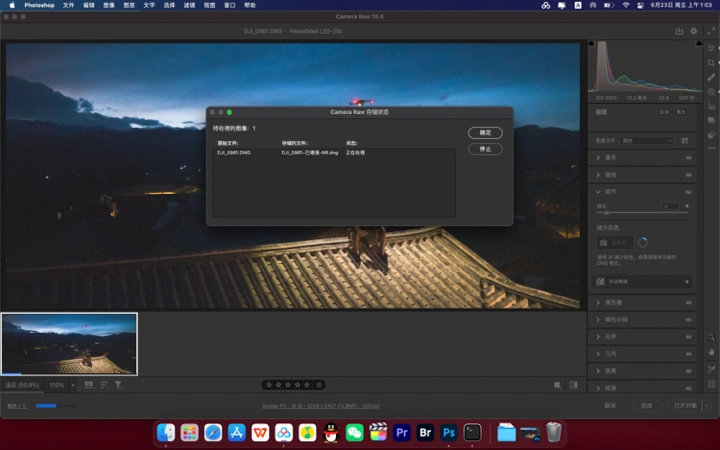This screenshot has height=450, width=720.
Task: Open the zoom level dropdown showing 100%
Action: coord(61,384)
